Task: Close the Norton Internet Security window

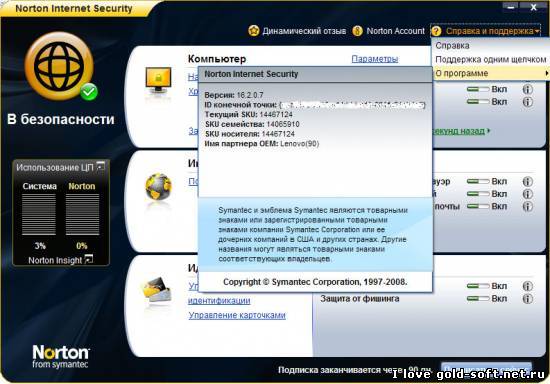Action: 534,7
